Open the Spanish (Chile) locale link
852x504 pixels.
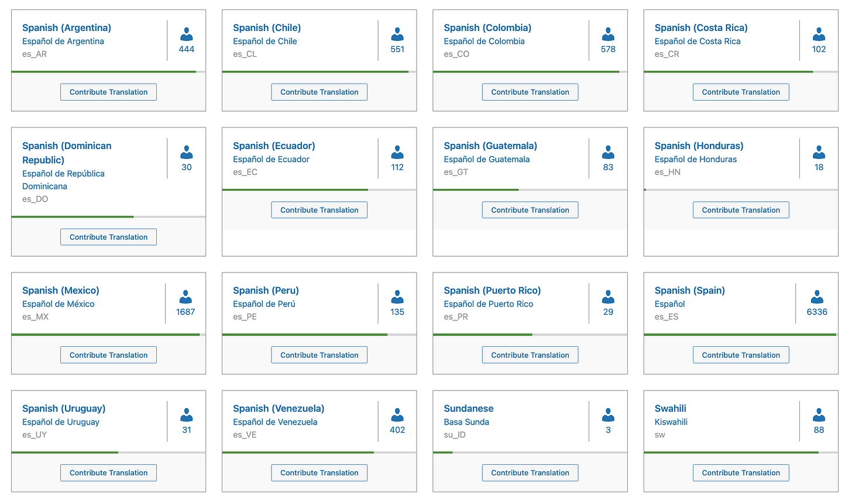click(x=267, y=27)
